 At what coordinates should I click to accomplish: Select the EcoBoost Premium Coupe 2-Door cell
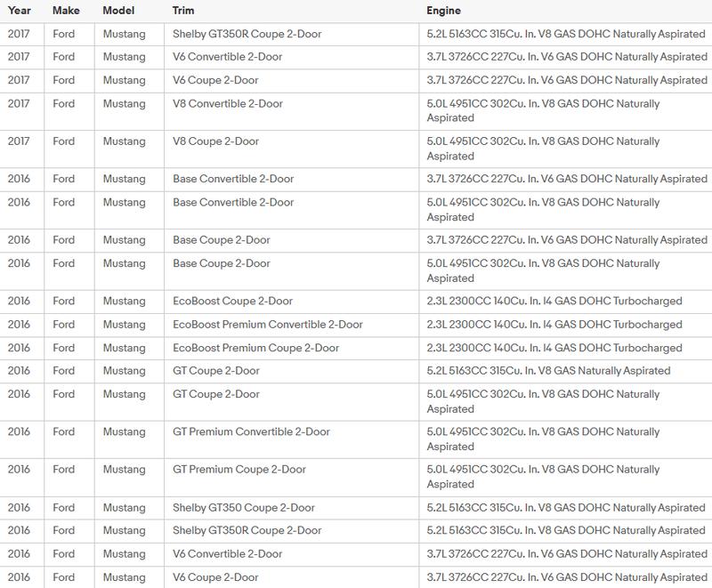pos(255,348)
